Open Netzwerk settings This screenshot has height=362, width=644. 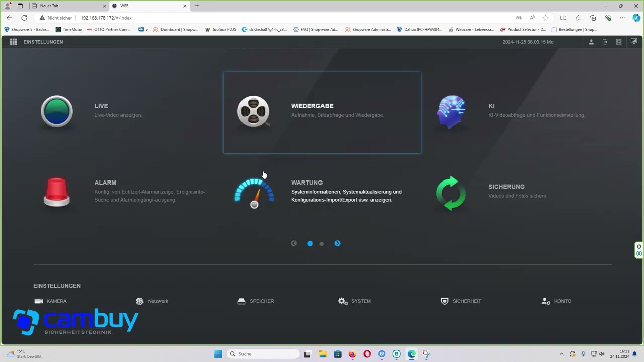(x=152, y=301)
